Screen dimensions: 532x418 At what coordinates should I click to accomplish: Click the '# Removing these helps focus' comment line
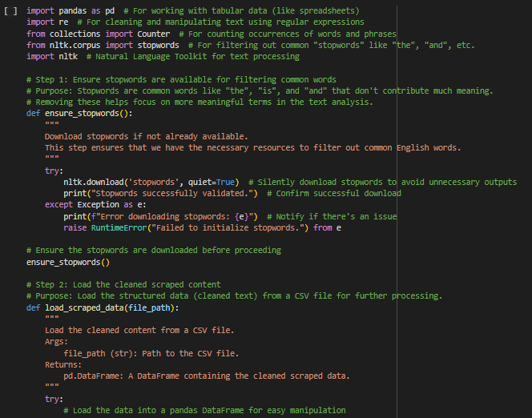click(199, 102)
